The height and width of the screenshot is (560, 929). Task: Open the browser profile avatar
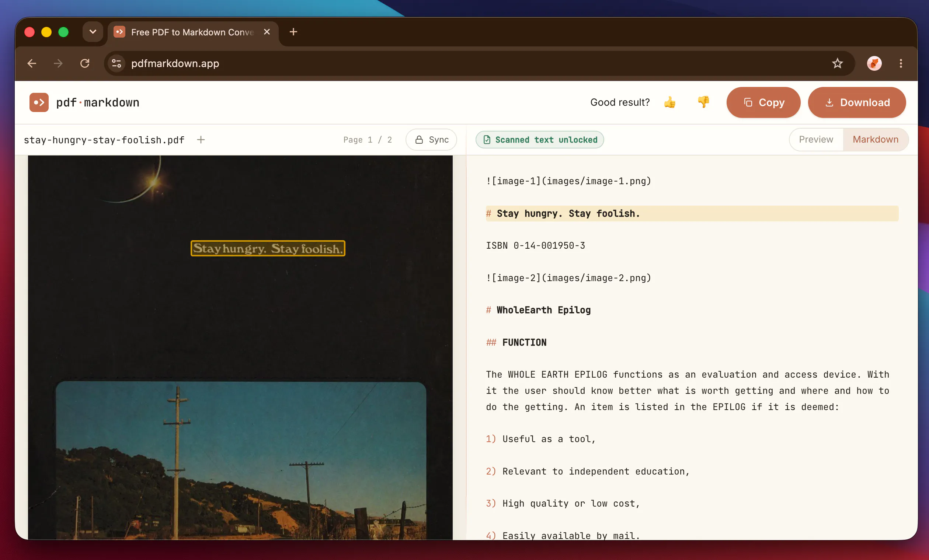point(874,63)
